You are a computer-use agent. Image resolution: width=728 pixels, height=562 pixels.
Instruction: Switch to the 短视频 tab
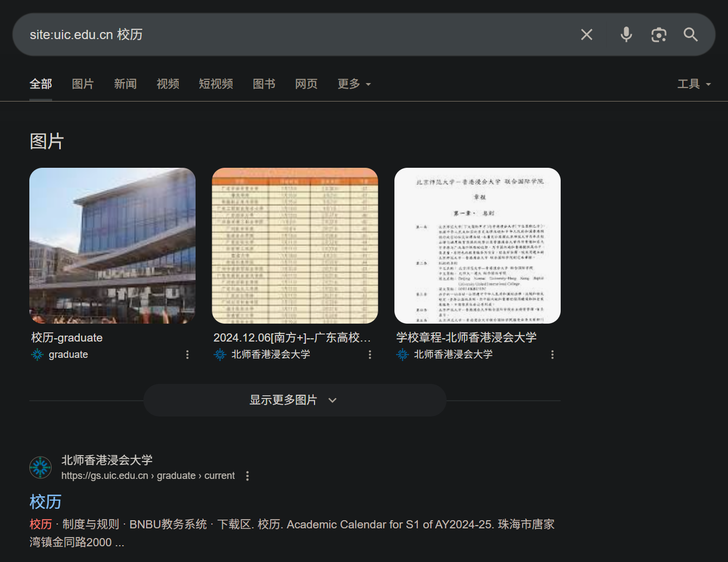point(216,84)
